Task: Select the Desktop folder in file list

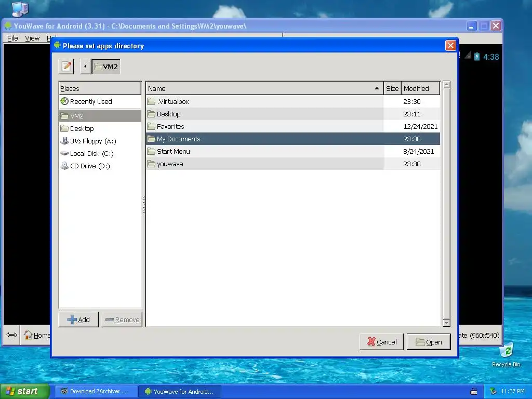Action: click(x=293, y=114)
